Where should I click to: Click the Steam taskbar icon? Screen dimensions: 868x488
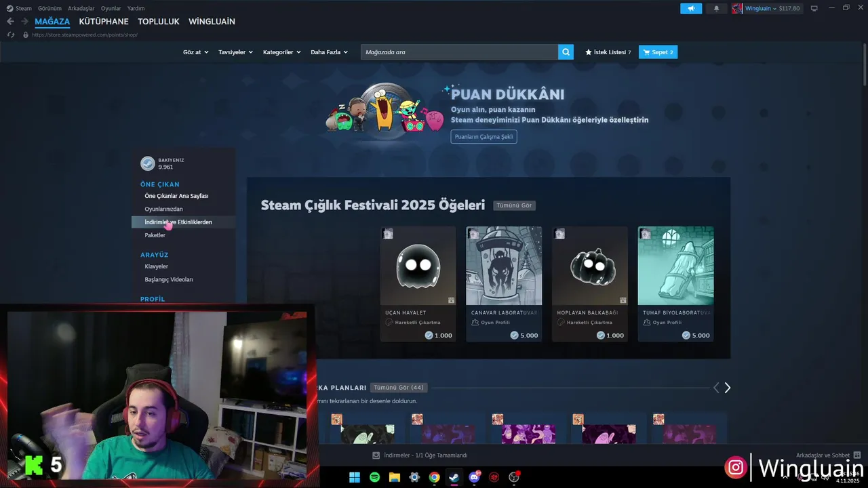(454, 477)
